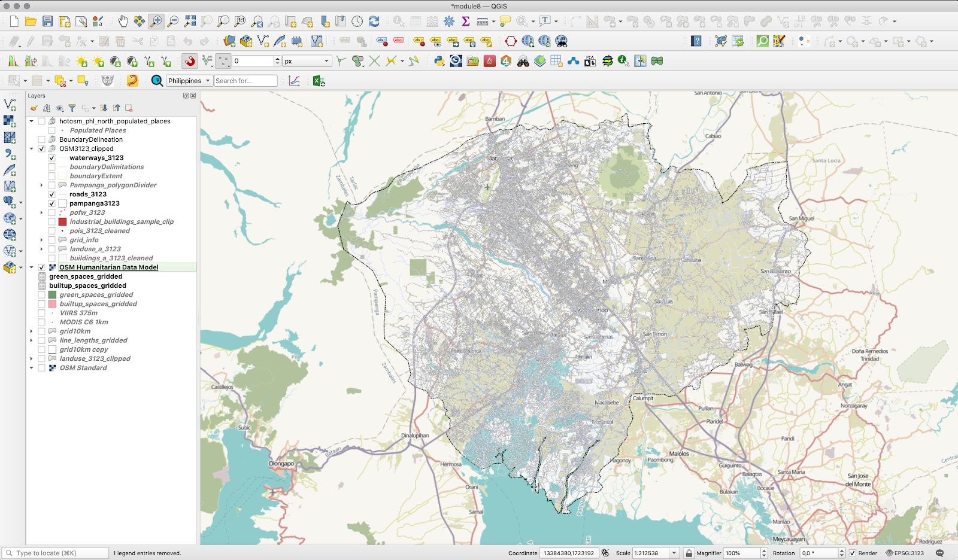This screenshot has width=958, height=560.
Task: Open the Field Calculator sigma icon
Action: [x=465, y=22]
